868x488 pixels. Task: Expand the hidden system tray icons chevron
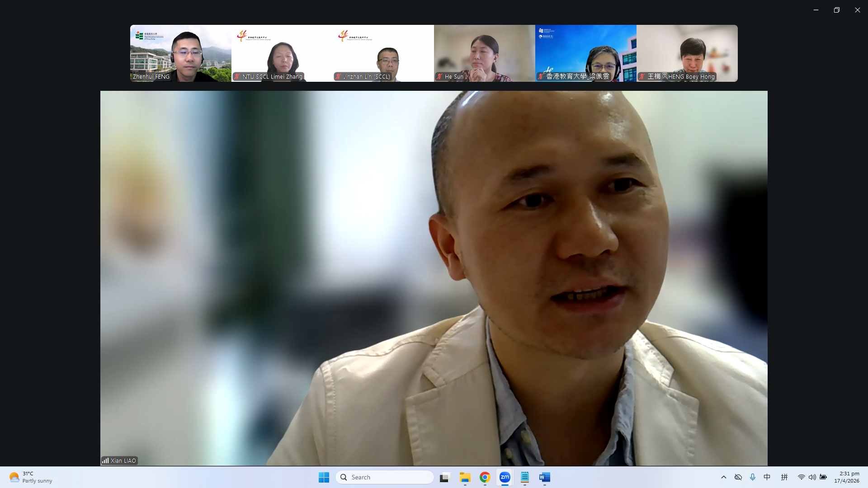point(724,477)
